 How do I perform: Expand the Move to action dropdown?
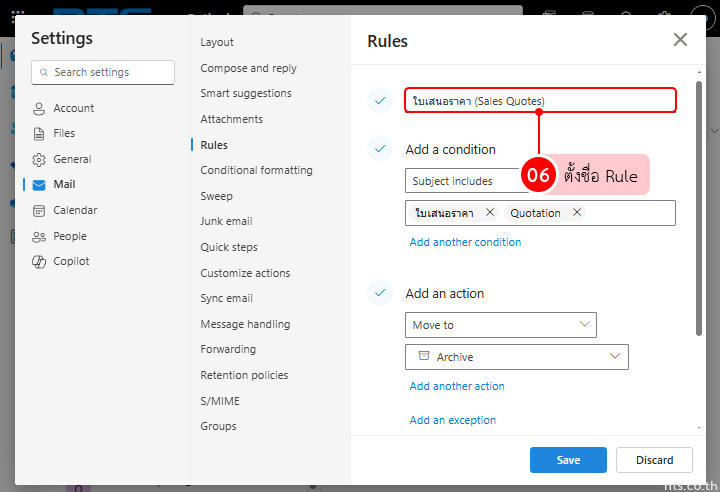click(x=584, y=325)
